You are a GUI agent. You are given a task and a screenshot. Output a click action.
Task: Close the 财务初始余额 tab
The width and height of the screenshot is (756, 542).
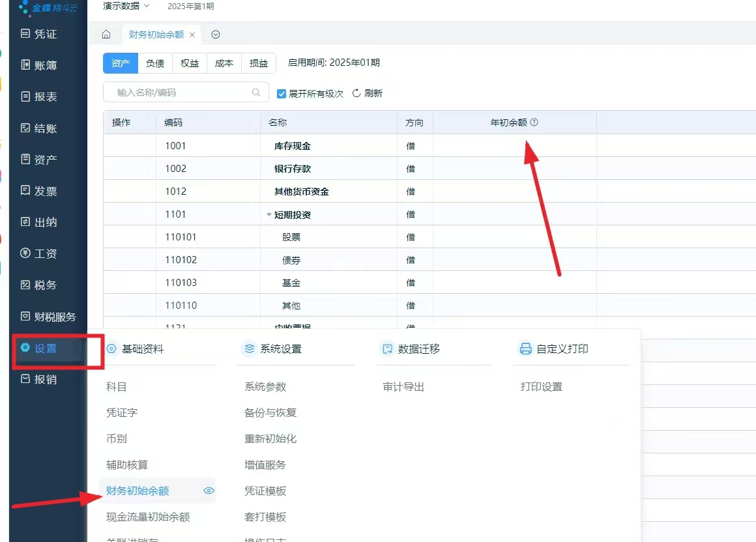coord(192,35)
